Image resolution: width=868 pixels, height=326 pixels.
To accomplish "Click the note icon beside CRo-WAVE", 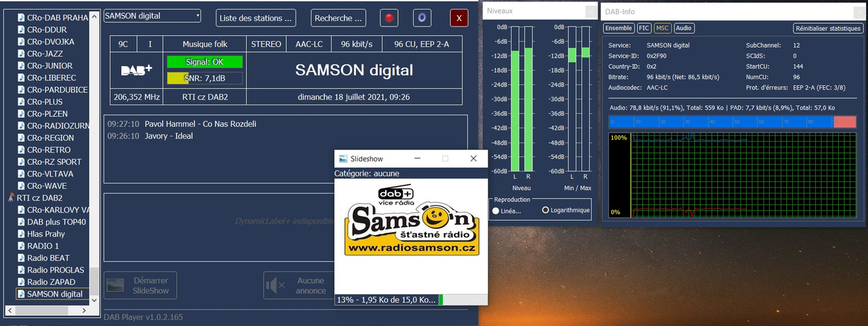I will (20, 186).
